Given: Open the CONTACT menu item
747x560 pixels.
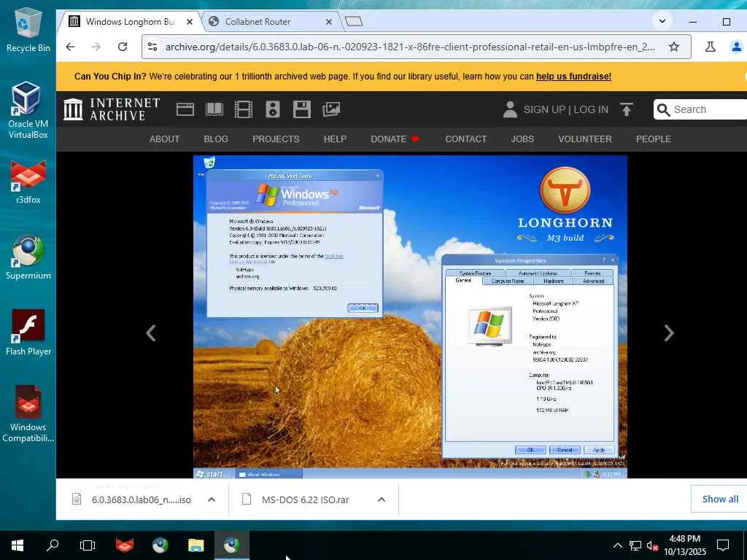Looking at the screenshot, I should pyautogui.click(x=466, y=139).
